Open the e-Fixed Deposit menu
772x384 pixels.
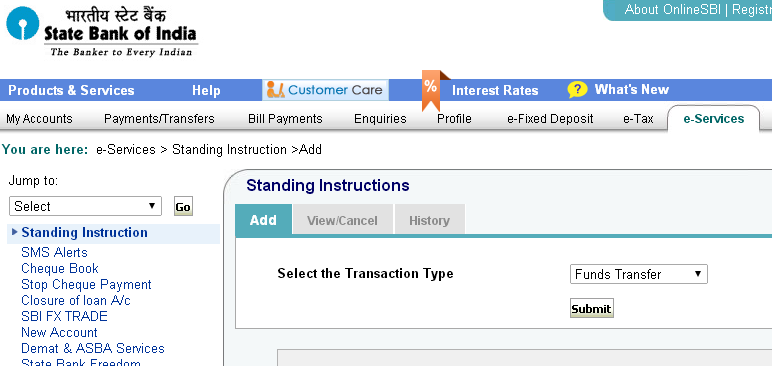pyautogui.click(x=550, y=119)
